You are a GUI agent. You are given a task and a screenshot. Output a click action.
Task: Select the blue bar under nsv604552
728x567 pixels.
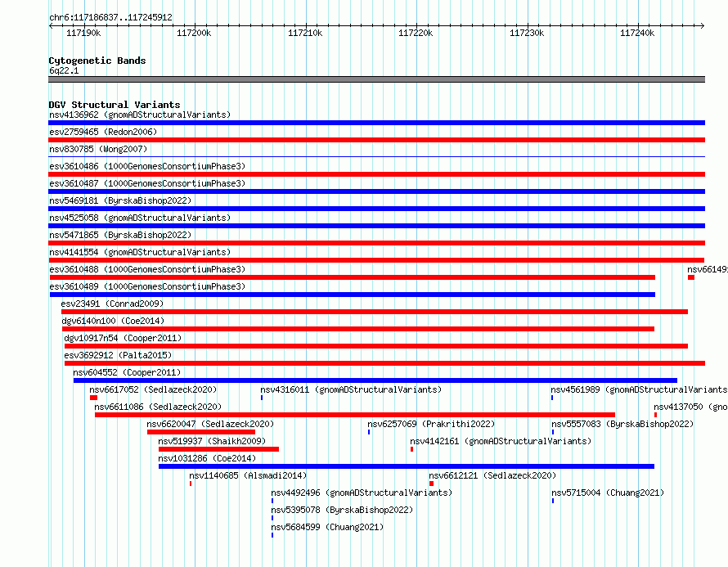pyautogui.click(x=375, y=380)
